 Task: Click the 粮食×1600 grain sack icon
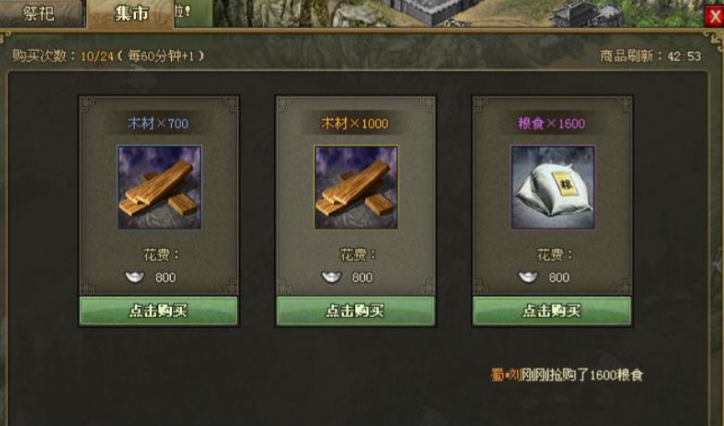point(553,187)
